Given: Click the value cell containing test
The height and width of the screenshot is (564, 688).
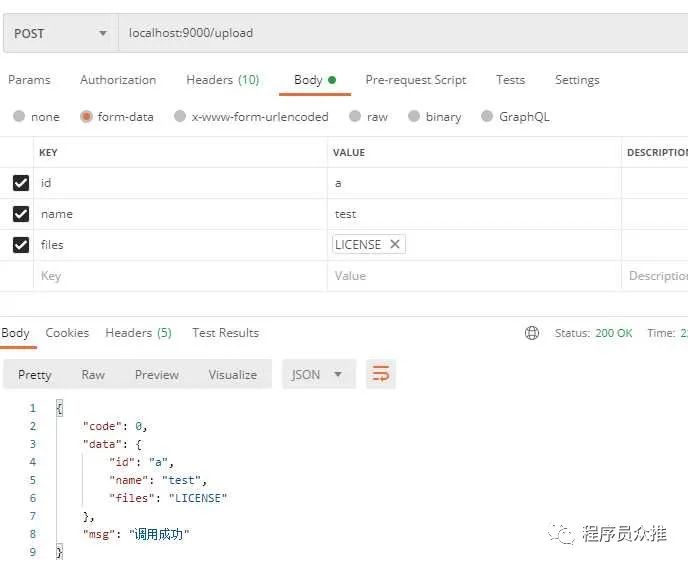Looking at the screenshot, I should coord(474,214).
